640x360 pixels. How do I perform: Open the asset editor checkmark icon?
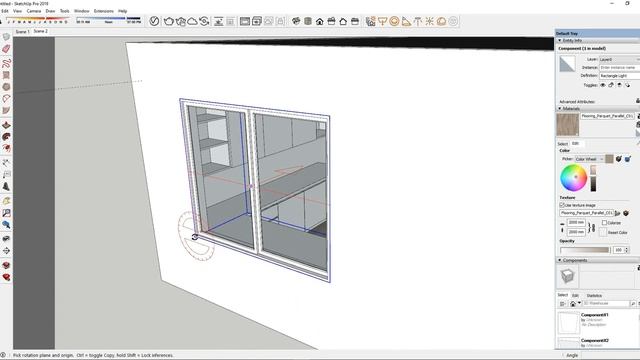pos(154,21)
